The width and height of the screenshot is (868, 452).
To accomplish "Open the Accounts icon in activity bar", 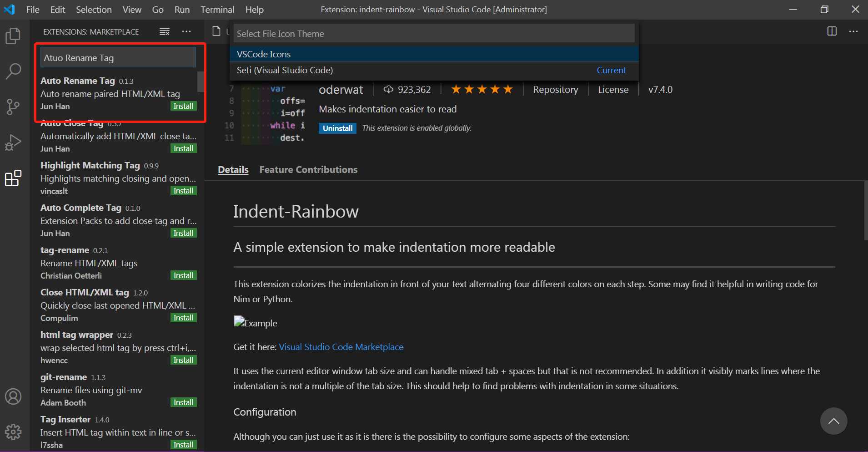I will pos(13,396).
